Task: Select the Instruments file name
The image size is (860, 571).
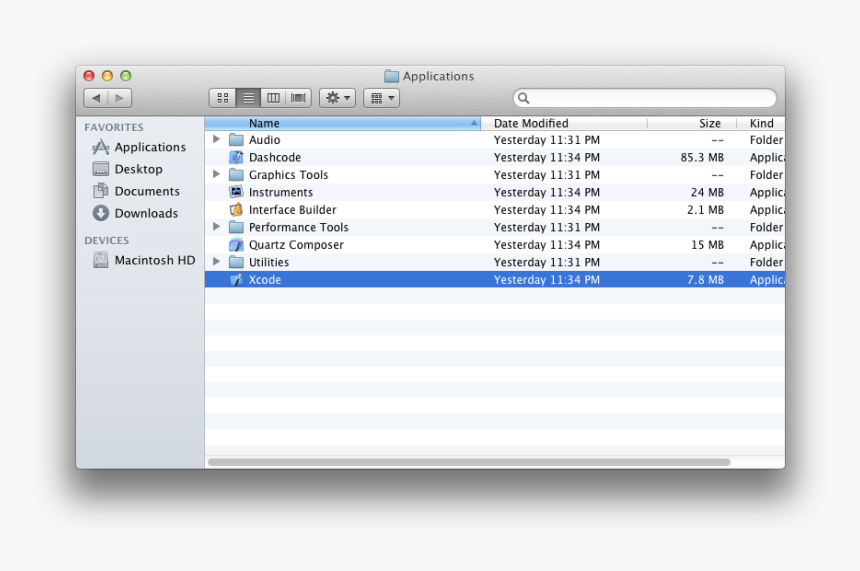Action: click(x=281, y=193)
